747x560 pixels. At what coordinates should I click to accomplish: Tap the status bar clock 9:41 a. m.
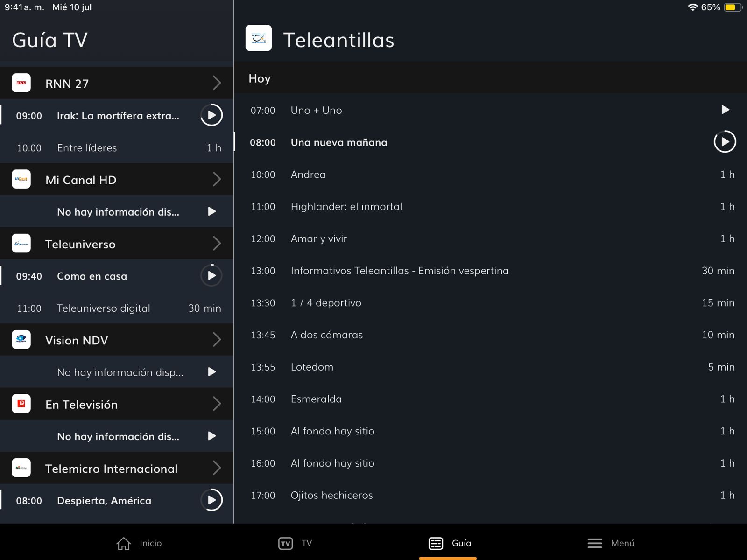point(24,7)
